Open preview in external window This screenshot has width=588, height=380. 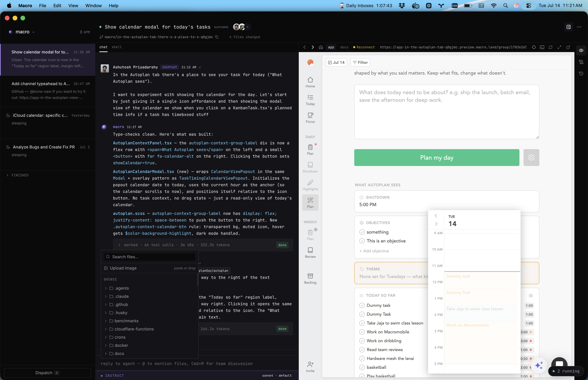point(568,47)
